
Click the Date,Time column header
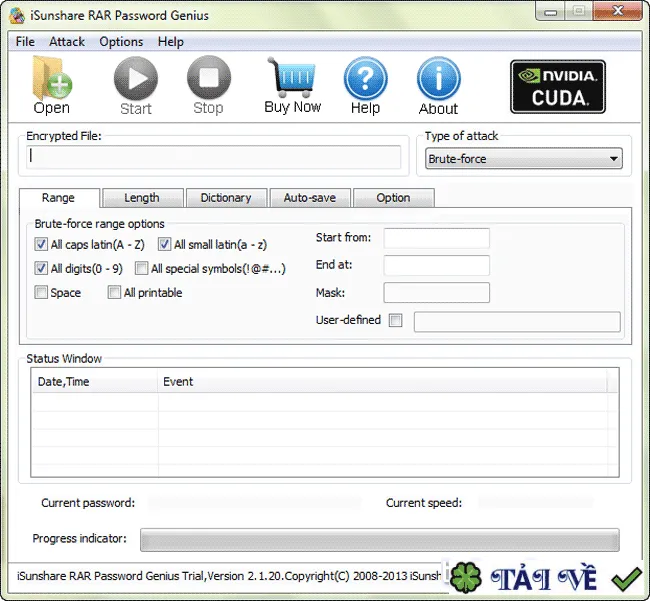click(95, 381)
